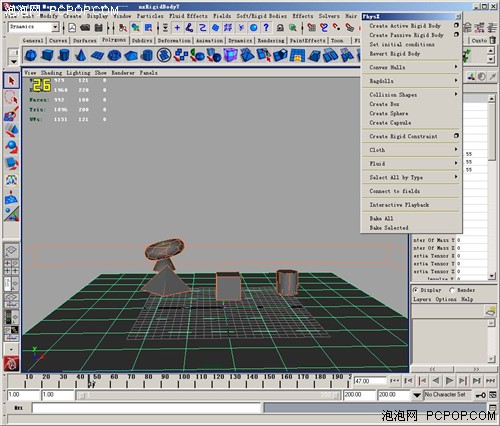Toggle select by hierarchy mode

point(123,28)
